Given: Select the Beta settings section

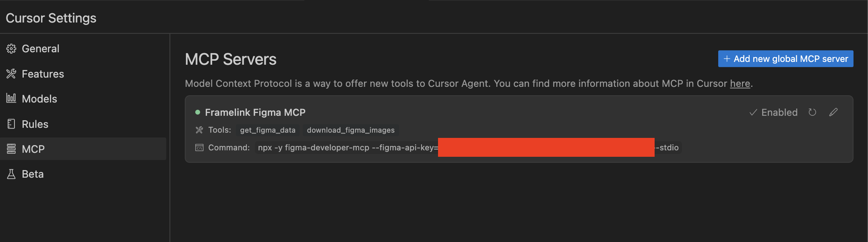Looking at the screenshot, I should point(83,174).
